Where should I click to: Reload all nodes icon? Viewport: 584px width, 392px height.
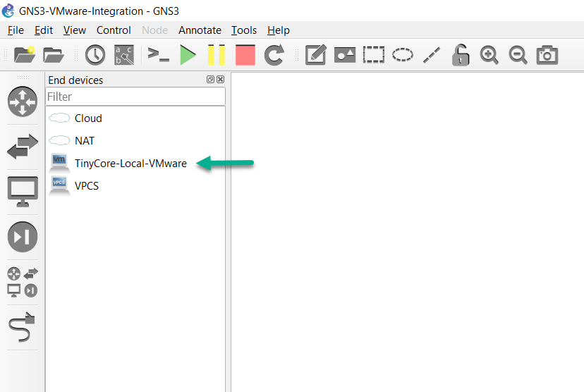click(x=274, y=55)
